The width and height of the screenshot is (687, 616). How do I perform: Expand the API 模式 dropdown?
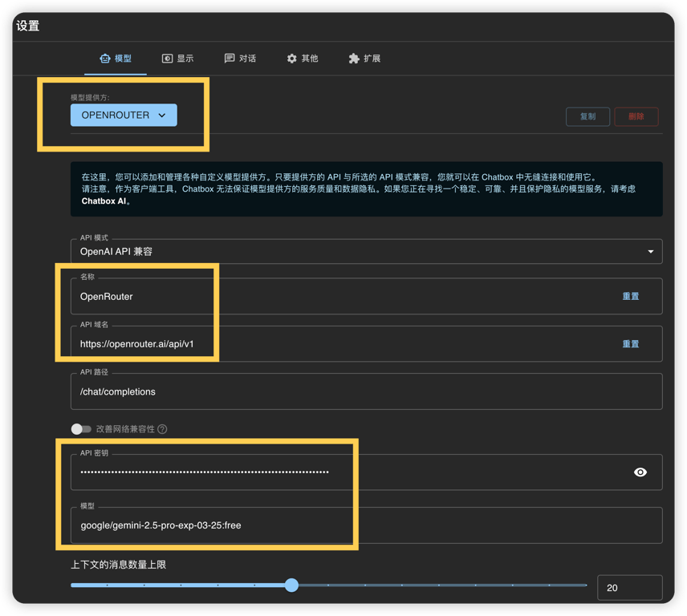366,251
